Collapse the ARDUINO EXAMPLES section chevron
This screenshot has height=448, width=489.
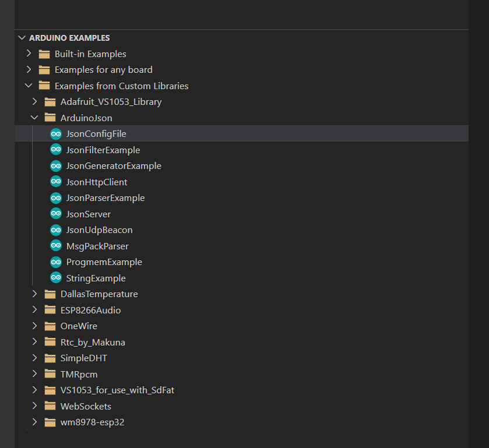point(22,38)
